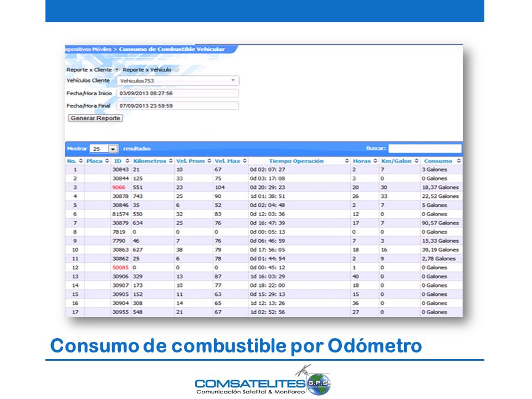The image size is (532, 399).
Task: Click the Tiempo Operación header label
Action: [296, 161]
